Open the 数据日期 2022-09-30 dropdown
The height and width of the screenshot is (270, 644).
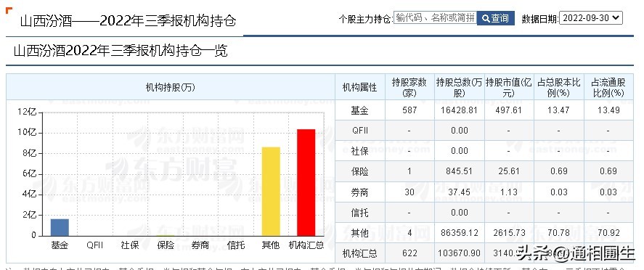click(x=591, y=18)
